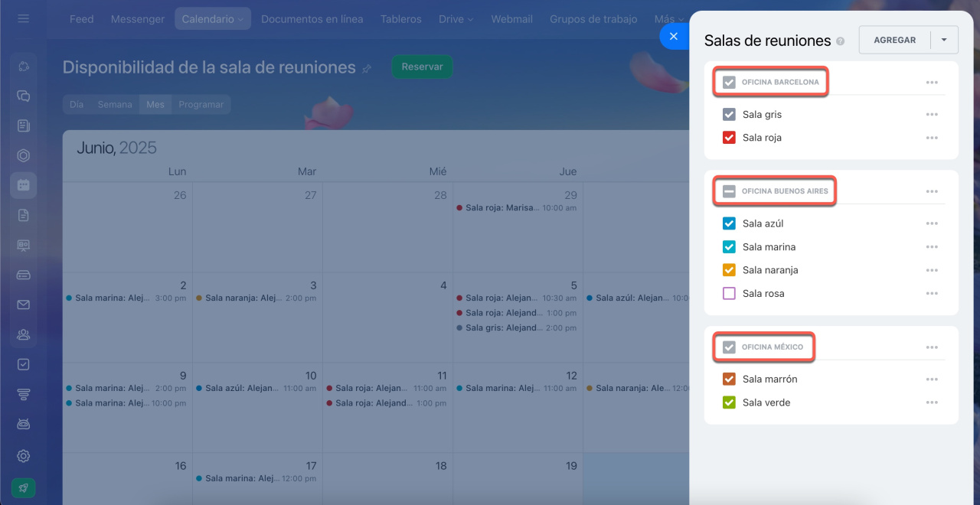This screenshot has width=980, height=505.
Task: Switch to the Programar view
Action: click(201, 105)
